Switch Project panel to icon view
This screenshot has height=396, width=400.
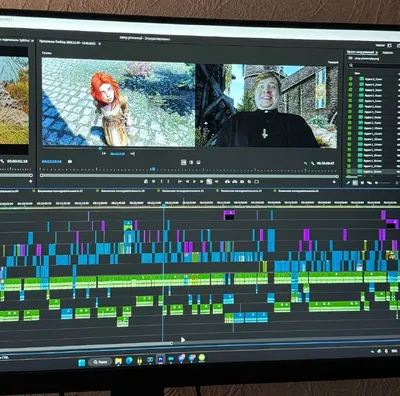tap(362, 183)
